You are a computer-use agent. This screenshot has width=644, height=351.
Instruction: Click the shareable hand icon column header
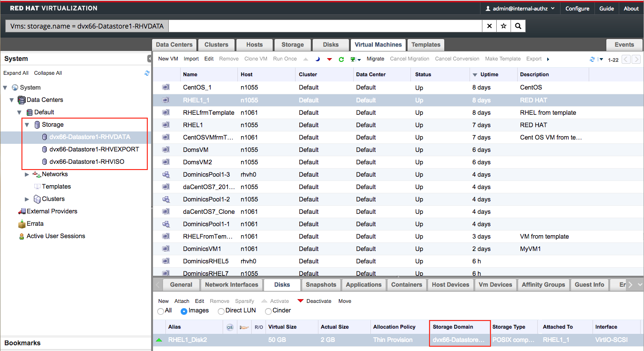pyautogui.click(x=245, y=327)
